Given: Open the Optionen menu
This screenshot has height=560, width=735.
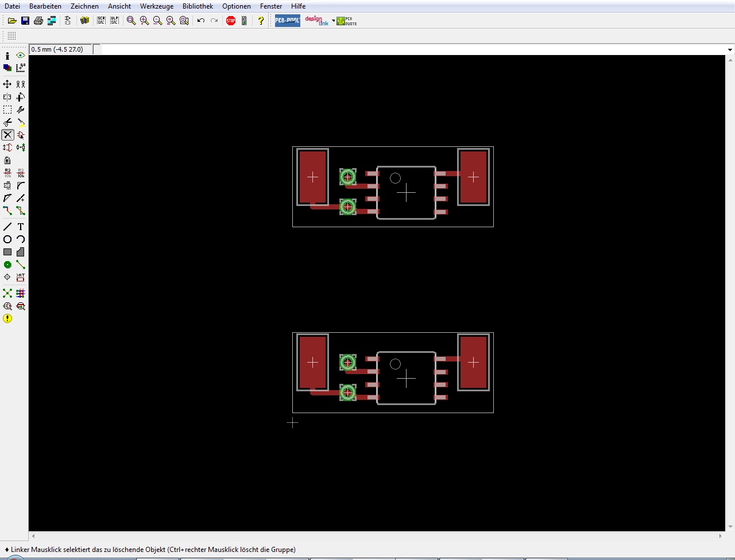Looking at the screenshot, I should pos(237,6).
